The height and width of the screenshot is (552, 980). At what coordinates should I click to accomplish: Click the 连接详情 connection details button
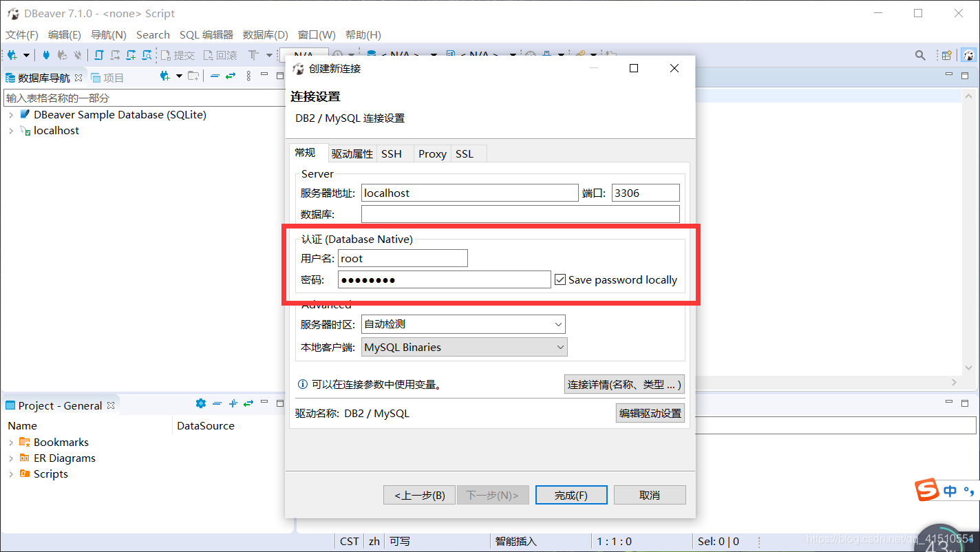coord(624,384)
